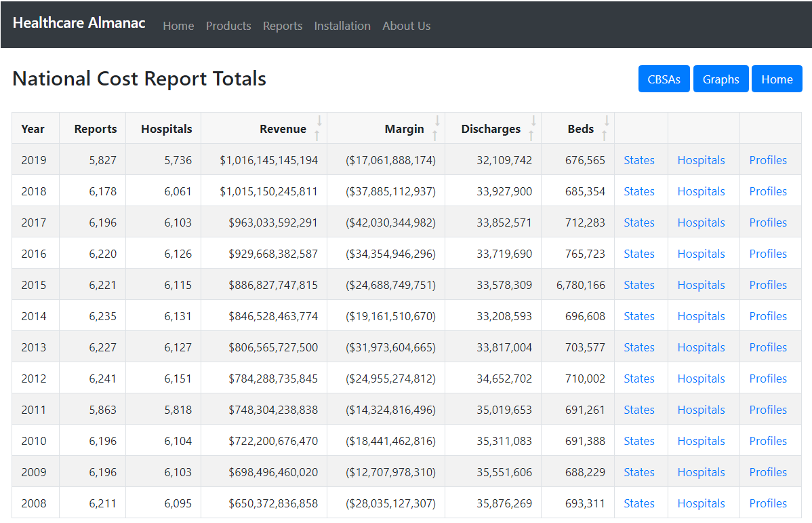
Task: Sort table by Margin column arrows
Action: 436,128
